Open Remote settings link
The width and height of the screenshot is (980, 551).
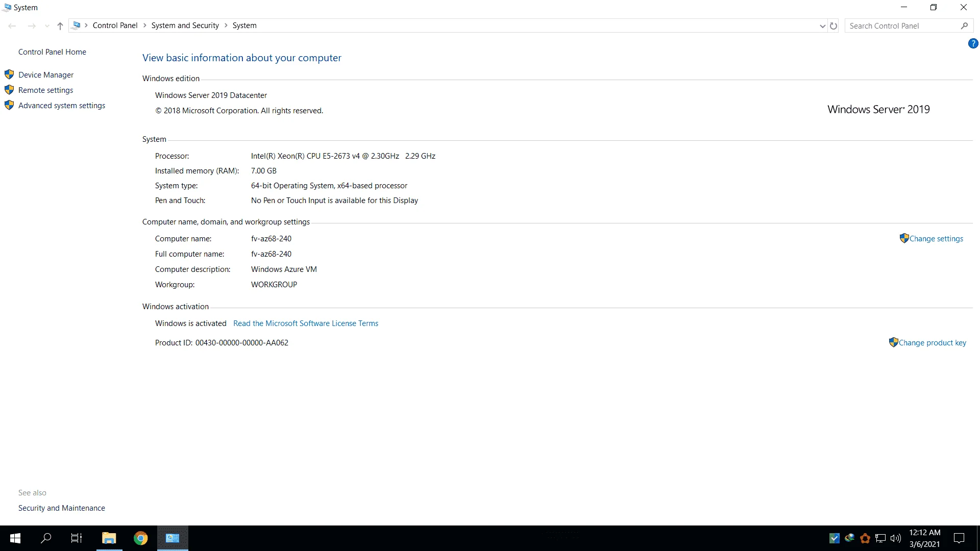click(45, 90)
